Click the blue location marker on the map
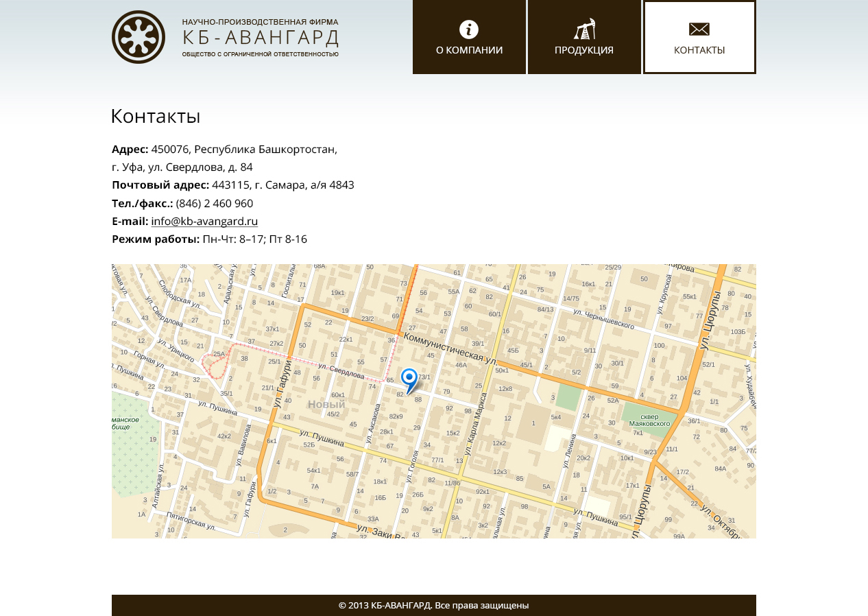The image size is (868, 616). pos(409,379)
